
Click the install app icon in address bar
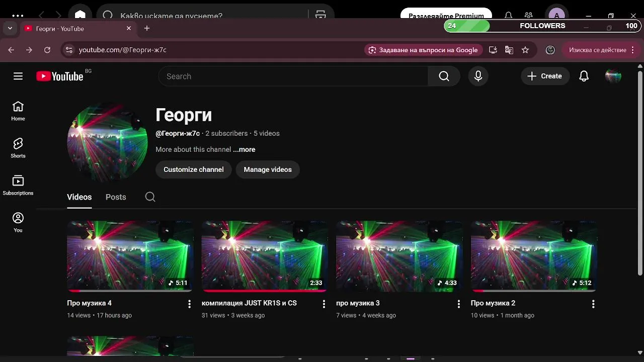tap(493, 50)
